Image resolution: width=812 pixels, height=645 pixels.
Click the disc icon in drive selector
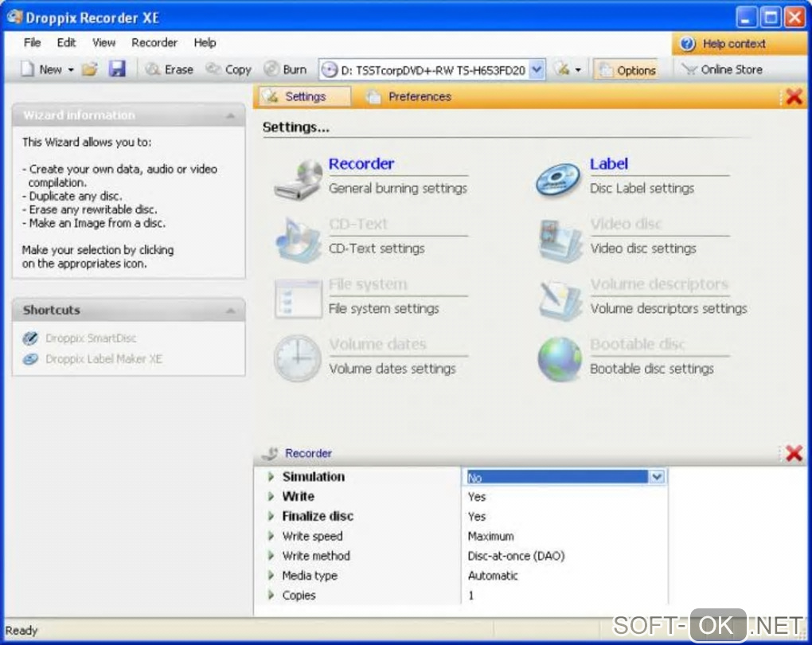click(x=330, y=70)
